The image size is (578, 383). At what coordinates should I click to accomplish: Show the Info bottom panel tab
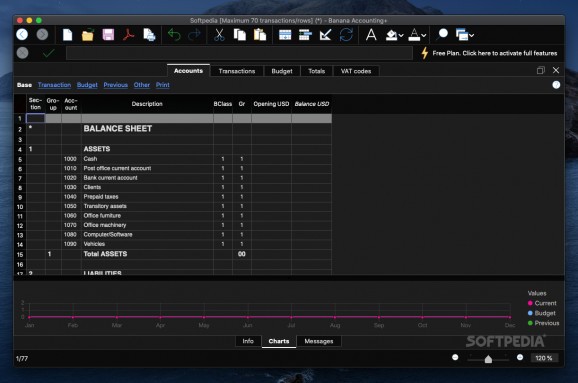(x=248, y=341)
